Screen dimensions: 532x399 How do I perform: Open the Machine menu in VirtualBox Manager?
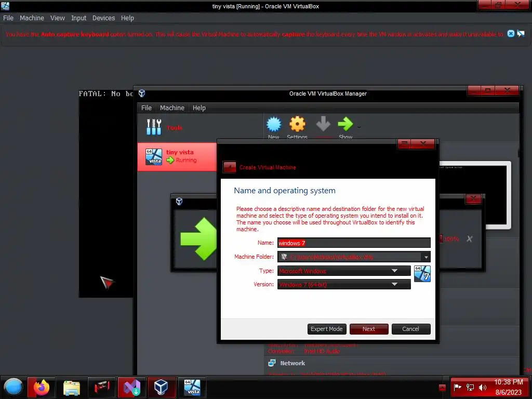(172, 108)
